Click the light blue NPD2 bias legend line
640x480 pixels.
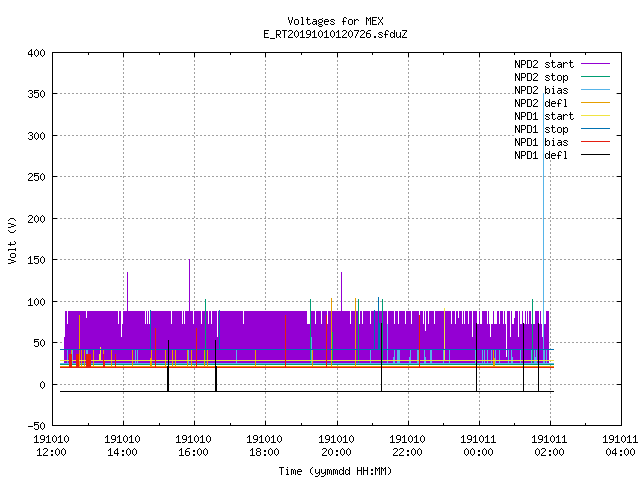(x=595, y=90)
